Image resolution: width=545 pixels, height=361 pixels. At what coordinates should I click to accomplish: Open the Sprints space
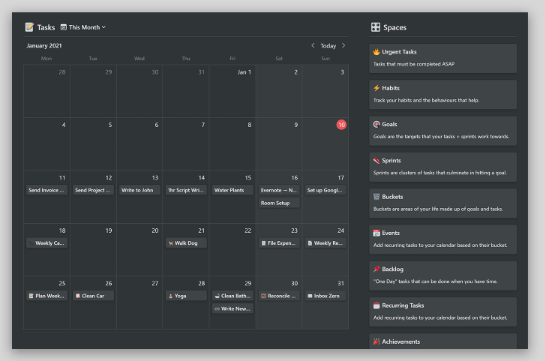click(443, 167)
